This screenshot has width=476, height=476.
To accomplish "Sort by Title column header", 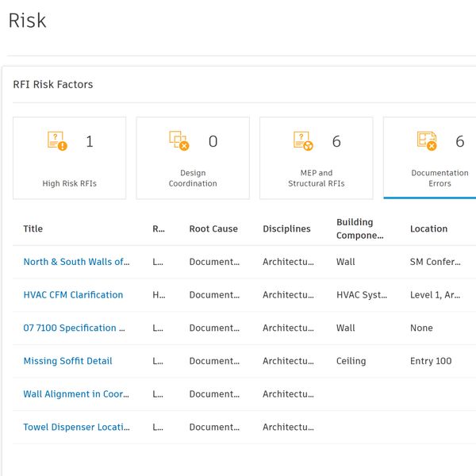I will (33, 229).
